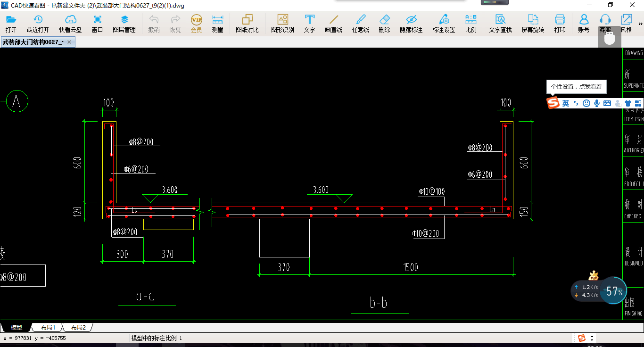Open the Sogou skin shirt icon
The width and height of the screenshot is (644, 347).
(628, 103)
